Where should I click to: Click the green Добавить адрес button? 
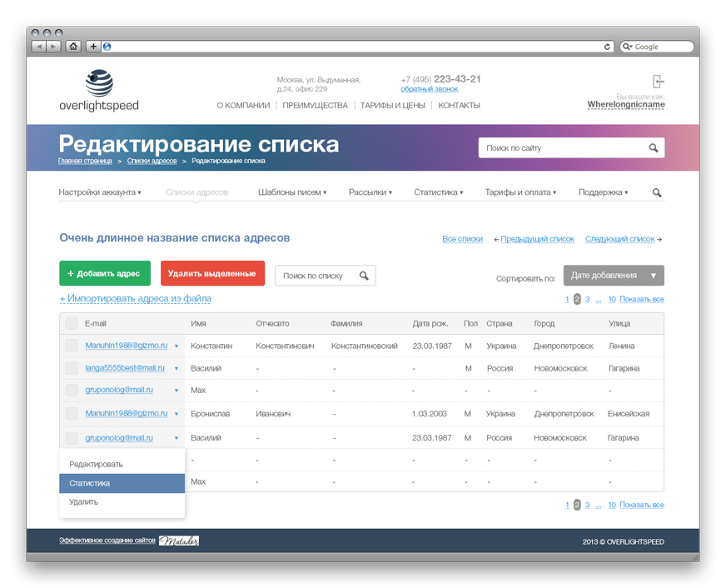(105, 273)
